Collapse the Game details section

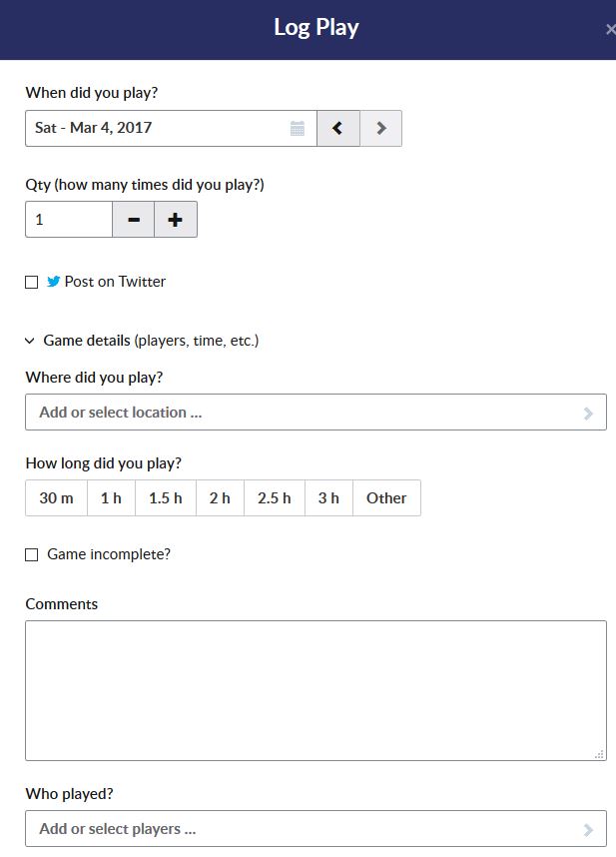30,341
